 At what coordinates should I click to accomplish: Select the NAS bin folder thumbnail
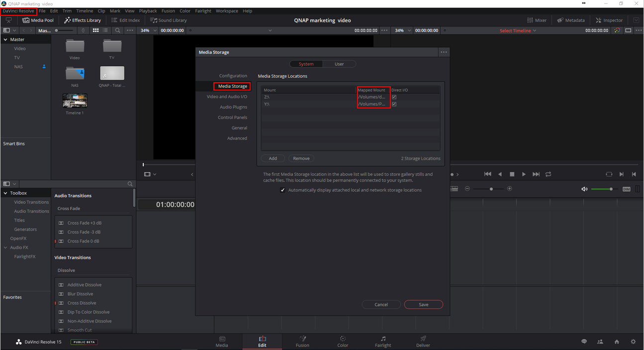(x=75, y=73)
